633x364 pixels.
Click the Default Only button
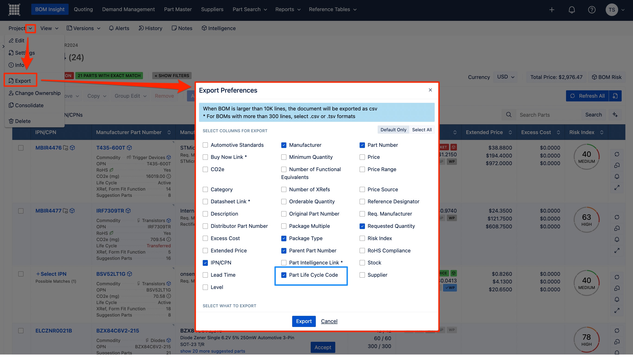393,130
